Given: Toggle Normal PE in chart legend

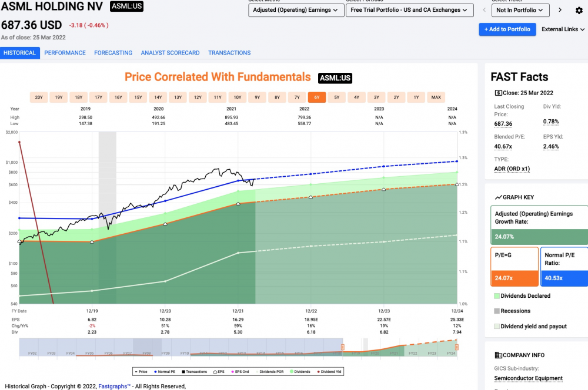Looking at the screenshot, I should (164, 372).
